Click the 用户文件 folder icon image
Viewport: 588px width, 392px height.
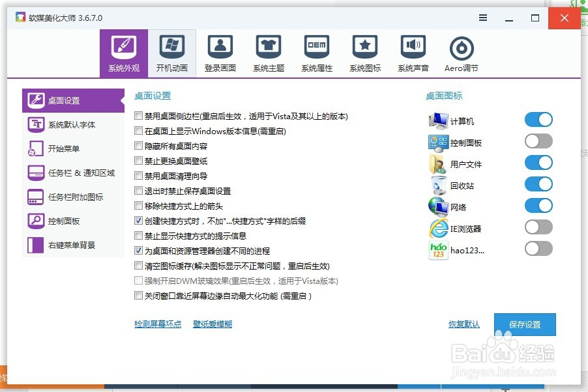pyautogui.click(x=438, y=164)
